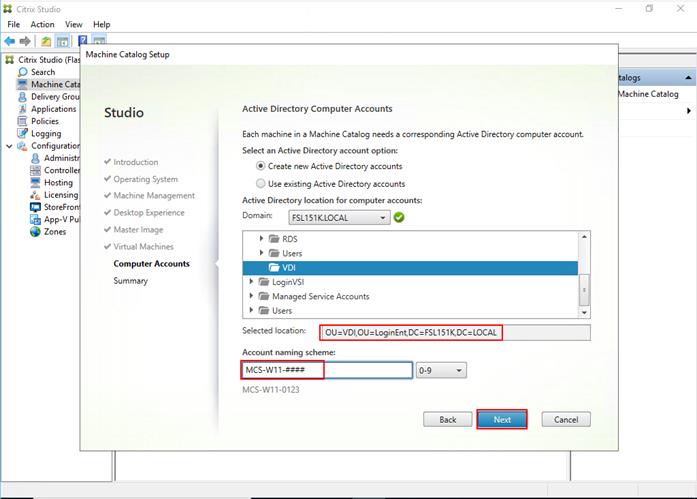The image size is (697, 499).
Task: Open the Logging node icon
Action: [22, 133]
